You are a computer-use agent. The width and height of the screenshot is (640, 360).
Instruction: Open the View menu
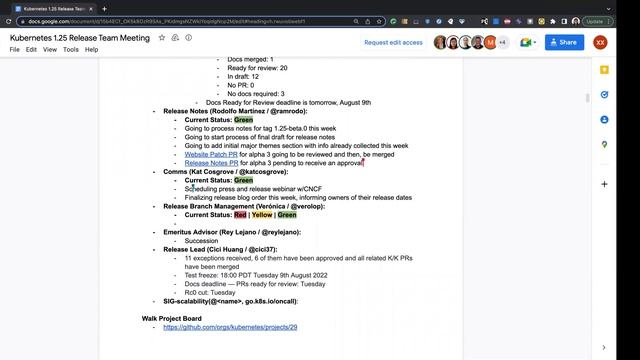pyautogui.click(x=50, y=49)
